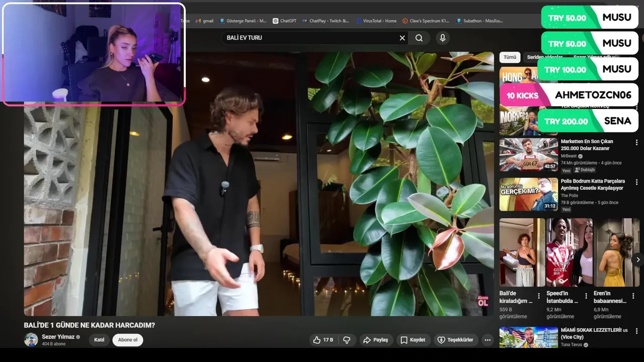Click the Teşekkürler button
Image resolution: width=644 pixels, height=362 pixels.
pos(455,340)
